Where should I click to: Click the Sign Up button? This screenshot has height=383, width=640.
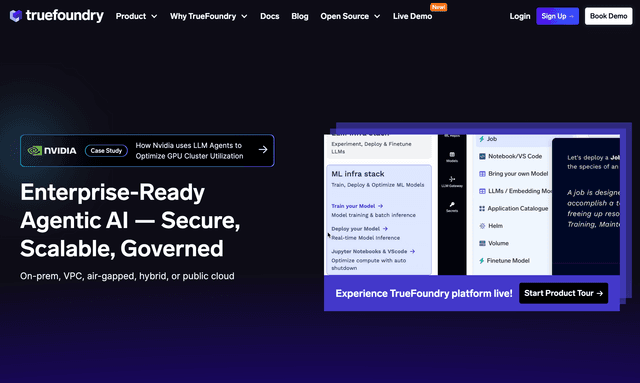click(x=557, y=16)
